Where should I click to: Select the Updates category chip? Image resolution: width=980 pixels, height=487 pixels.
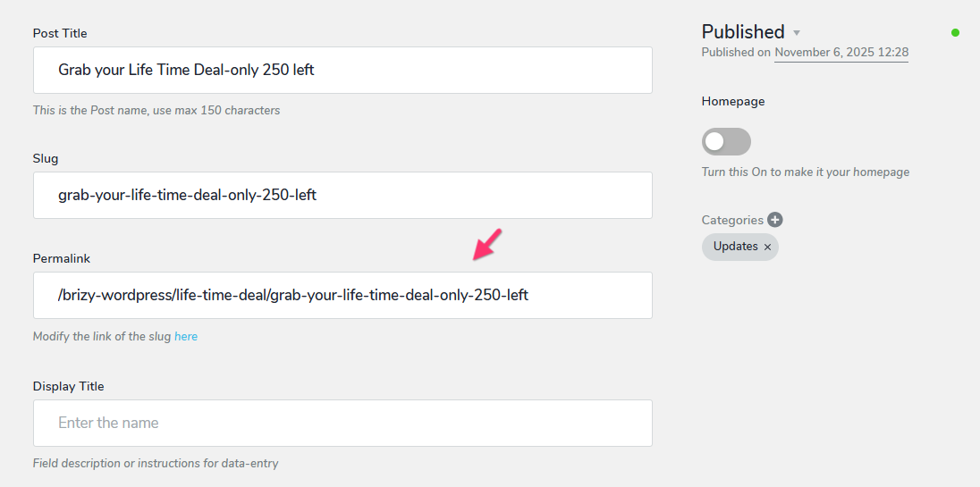click(736, 247)
